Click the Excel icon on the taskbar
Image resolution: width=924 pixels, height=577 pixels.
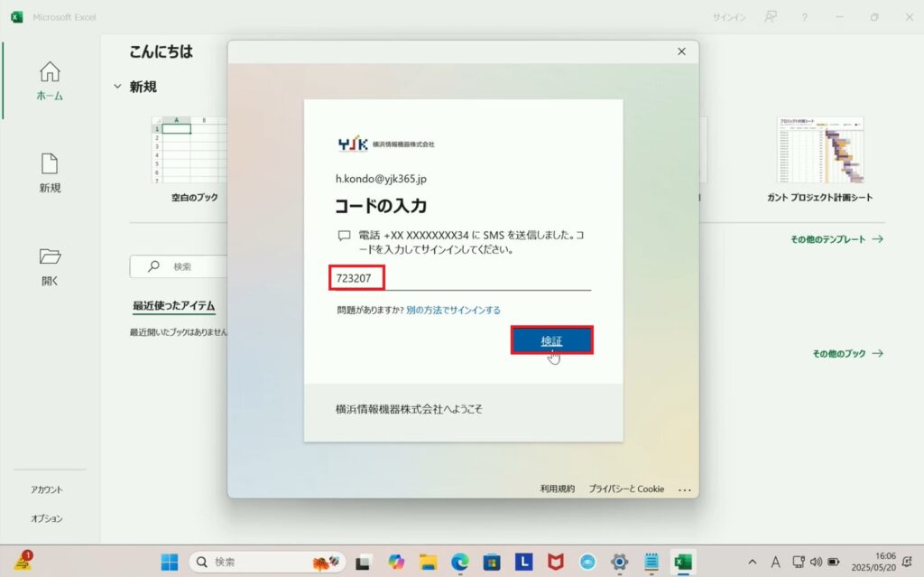(683, 563)
